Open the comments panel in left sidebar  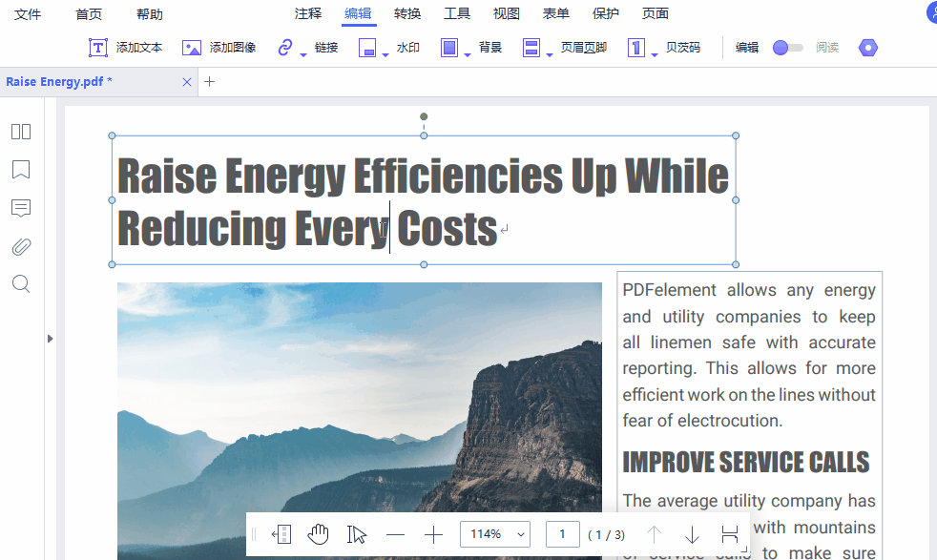[x=21, y=208]
